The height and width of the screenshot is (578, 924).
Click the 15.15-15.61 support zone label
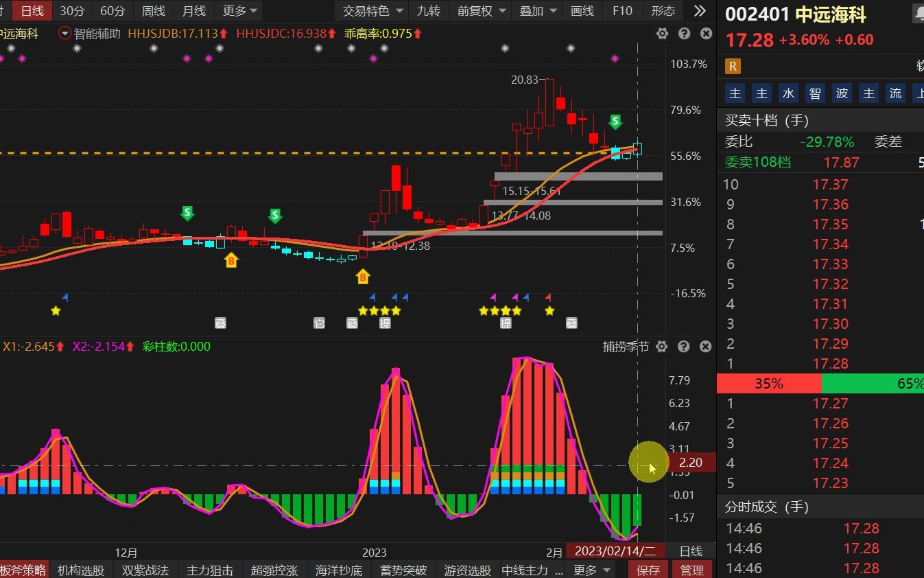532,191
